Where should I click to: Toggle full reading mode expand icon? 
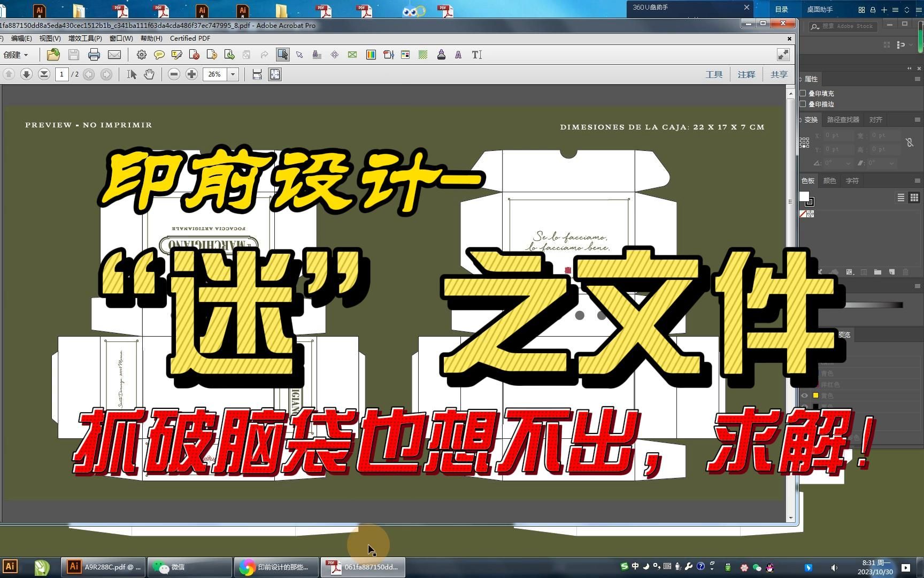pos(783,55)
